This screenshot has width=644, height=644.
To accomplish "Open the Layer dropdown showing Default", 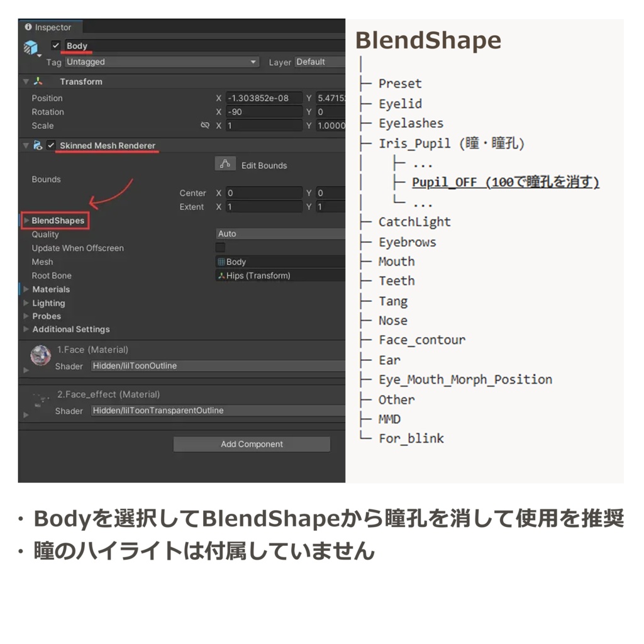I will 320,62.
